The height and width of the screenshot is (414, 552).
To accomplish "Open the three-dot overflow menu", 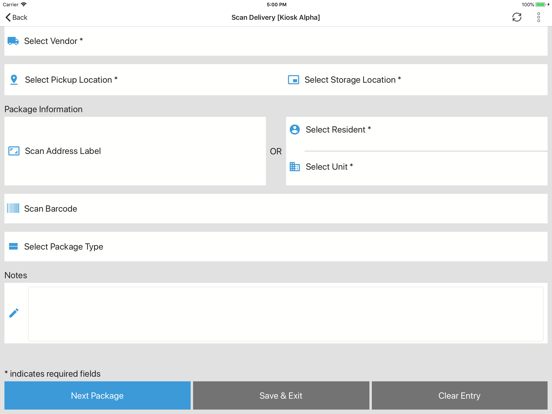I will click(x=538, y=17).
